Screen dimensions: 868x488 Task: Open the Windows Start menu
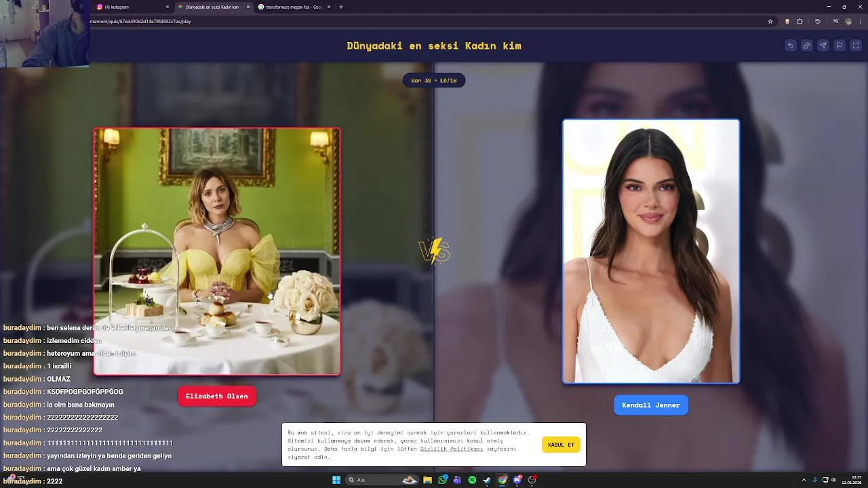336,480
